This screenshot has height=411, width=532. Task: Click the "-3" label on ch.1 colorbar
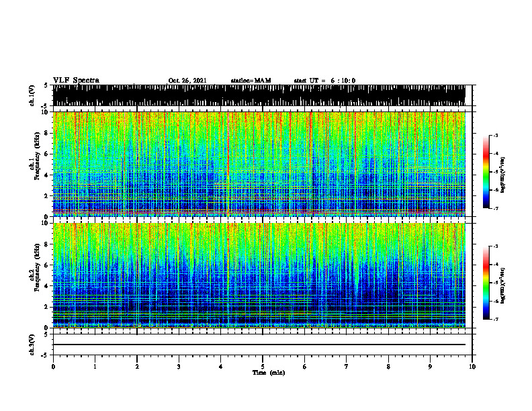coord(495,135)
